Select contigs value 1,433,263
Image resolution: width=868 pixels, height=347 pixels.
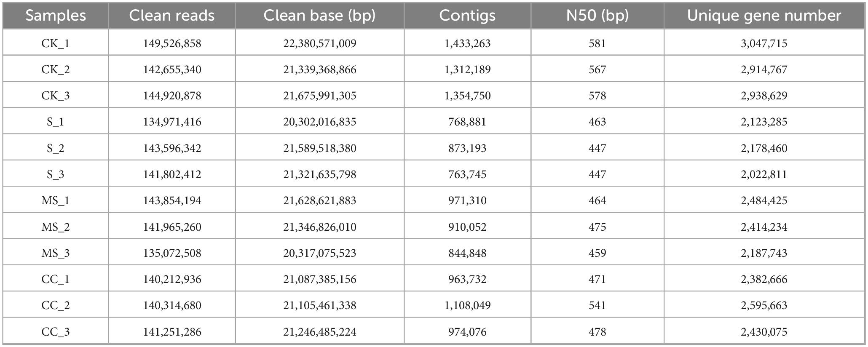point(467,43)
